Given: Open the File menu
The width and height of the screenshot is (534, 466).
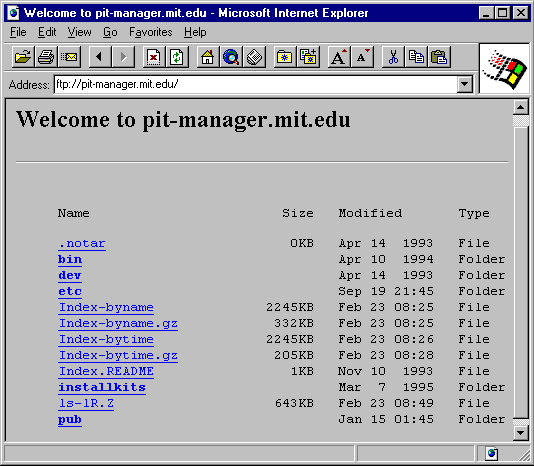Looking at the screenshot, I should tap(18, 32).
